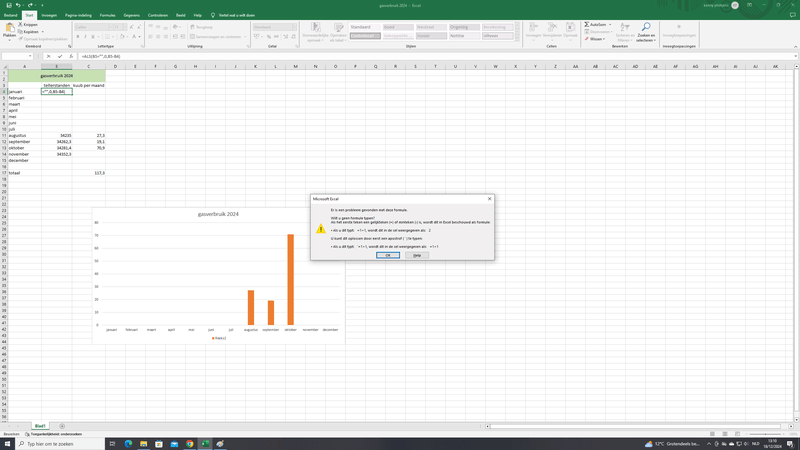Open the Invoegen ribbon tab

(48, 15)
